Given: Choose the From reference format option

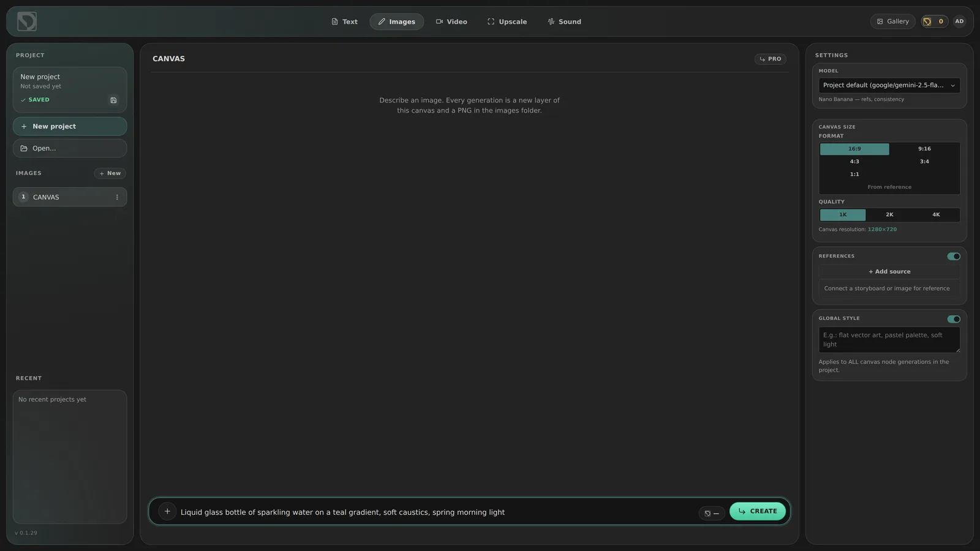Looking at the screenshot, I should 889,187.
